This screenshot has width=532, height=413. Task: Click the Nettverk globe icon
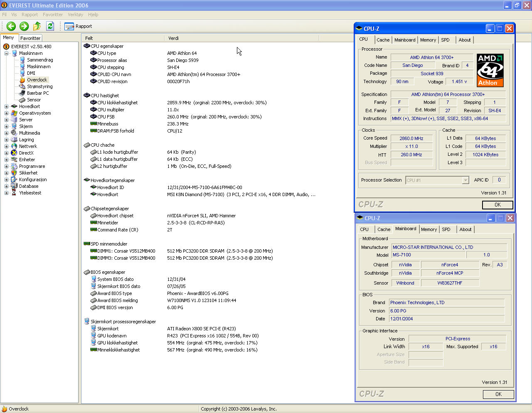14,146
